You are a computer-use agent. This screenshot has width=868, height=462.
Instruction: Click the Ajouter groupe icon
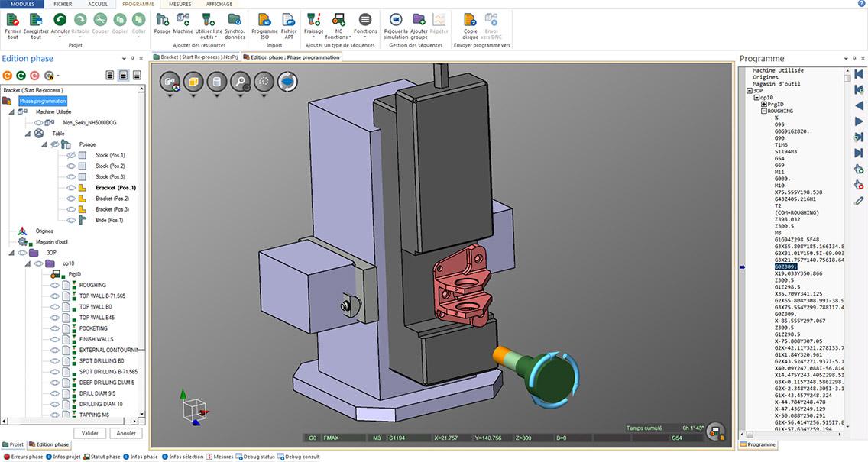419,20
